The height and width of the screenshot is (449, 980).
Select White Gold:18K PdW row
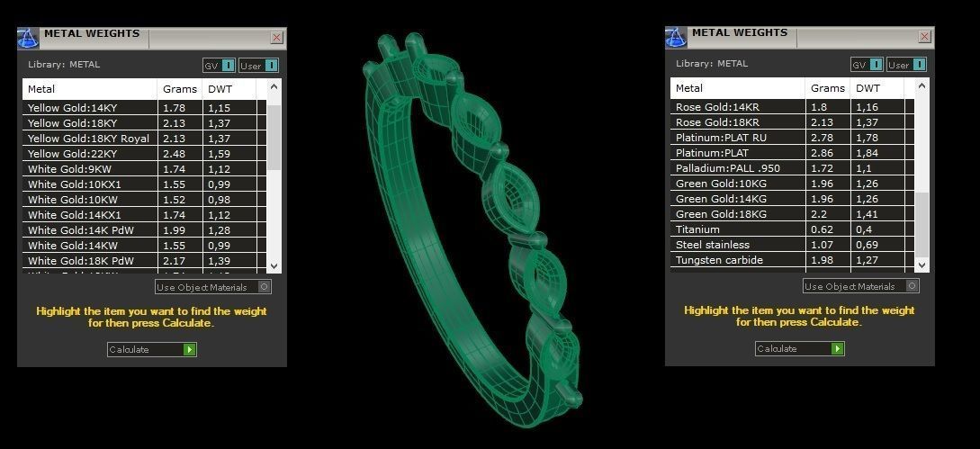tap(144, 261)
